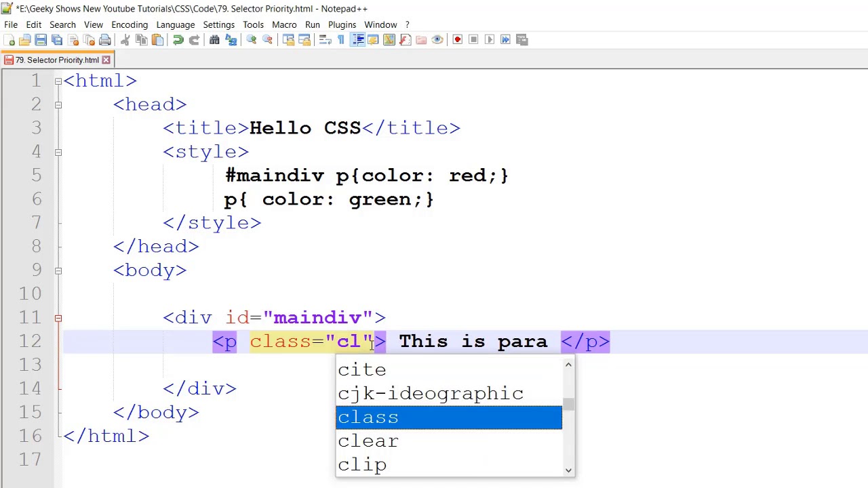Viewport: 868px width, 488px height.
Task: Choose 'cite' from autocomplete list
Action: click(449, 370)
